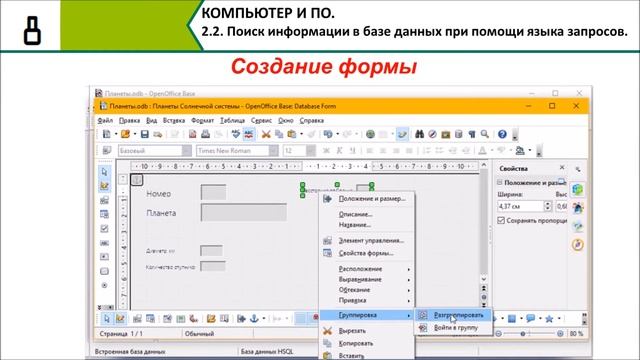Click the Ширина width input field
Viewport: 640px width, 360px height.
pos(520,206)
